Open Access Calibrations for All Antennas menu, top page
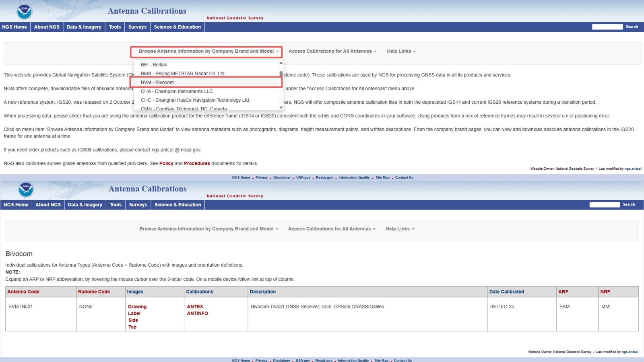Image resolution: width=644 pixels, height=362 pixels. (332, 51)
